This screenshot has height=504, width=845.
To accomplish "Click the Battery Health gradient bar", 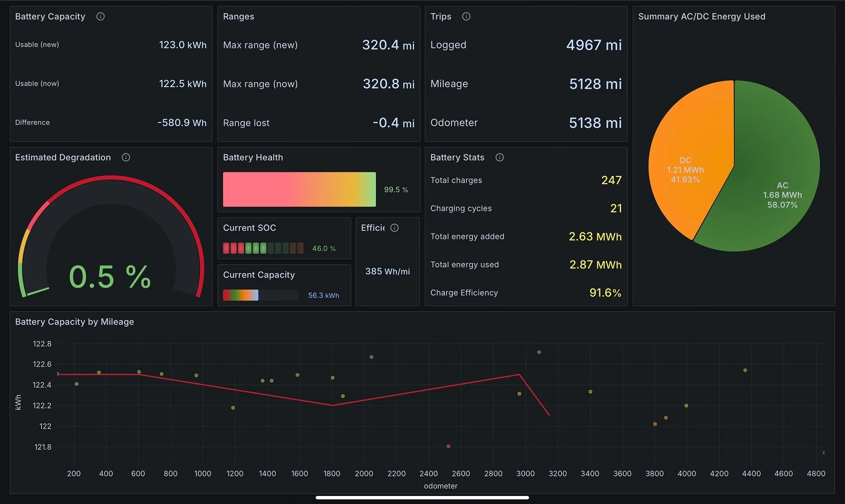I will click(299, 189).
